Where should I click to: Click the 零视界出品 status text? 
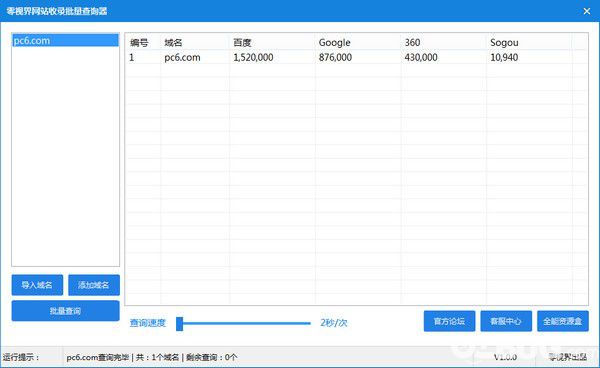pyautogui.click(x=568, y=357)
